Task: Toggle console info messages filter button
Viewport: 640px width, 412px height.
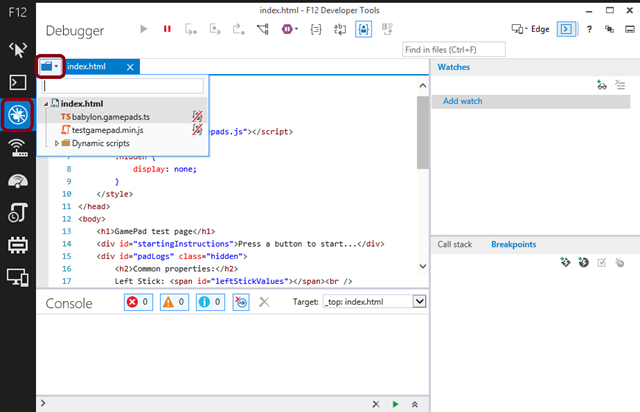Action: pyautogui.click(x=210, y=302)
